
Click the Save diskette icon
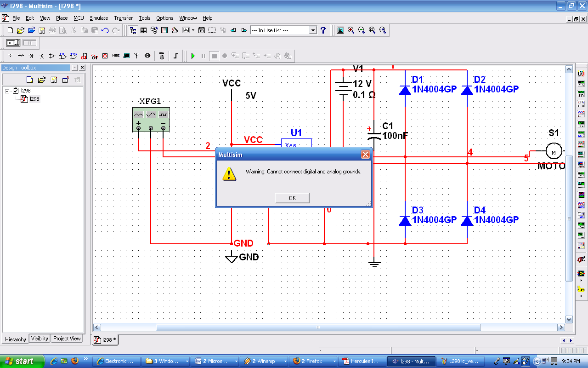tap(42, 30)
